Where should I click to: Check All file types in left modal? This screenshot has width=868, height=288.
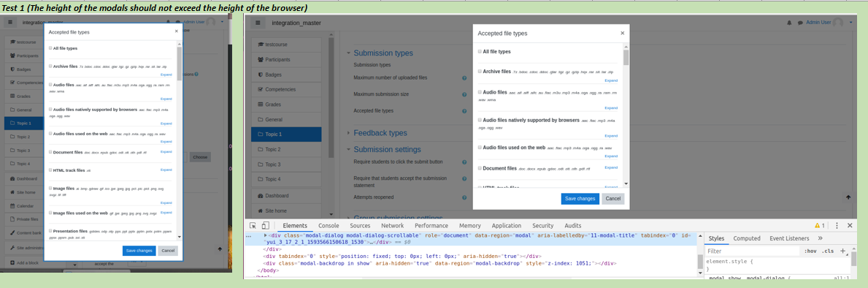click(x=50, y=48)
